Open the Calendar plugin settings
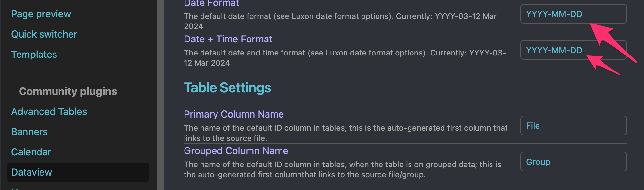644x190 pixels. click(31, 152)
